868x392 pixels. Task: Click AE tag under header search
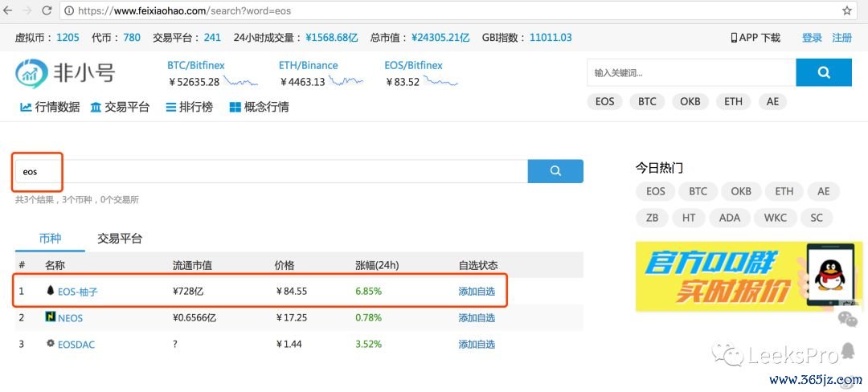tap(772, 102)
